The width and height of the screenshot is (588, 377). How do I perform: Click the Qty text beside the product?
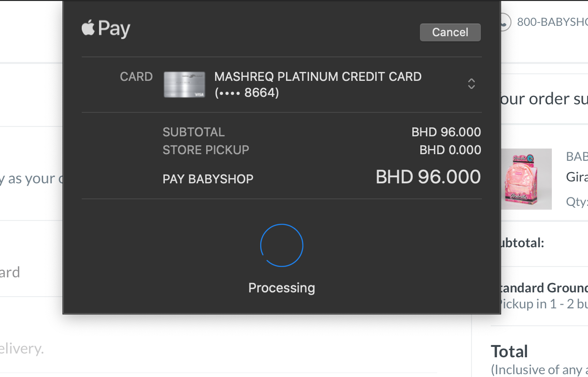(577, 202)
